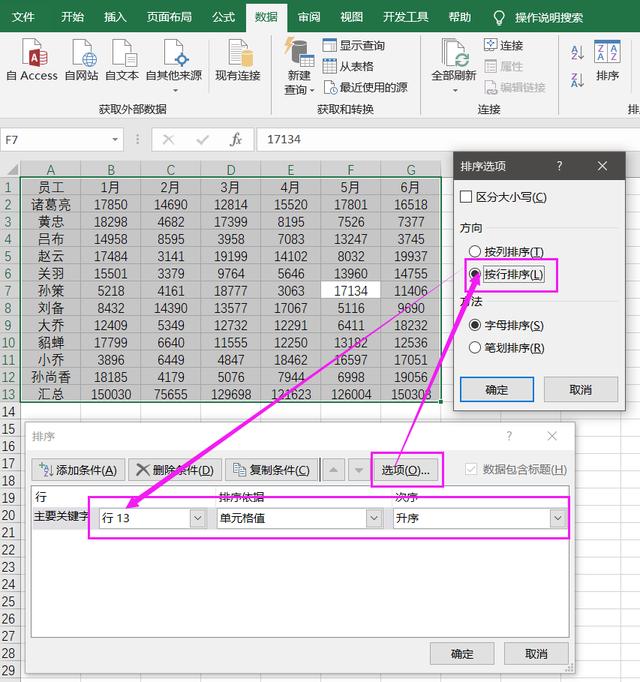Click the formula bar cancel X icon
The height and width of the screenshot is (682, 640).
pos(168,140)
